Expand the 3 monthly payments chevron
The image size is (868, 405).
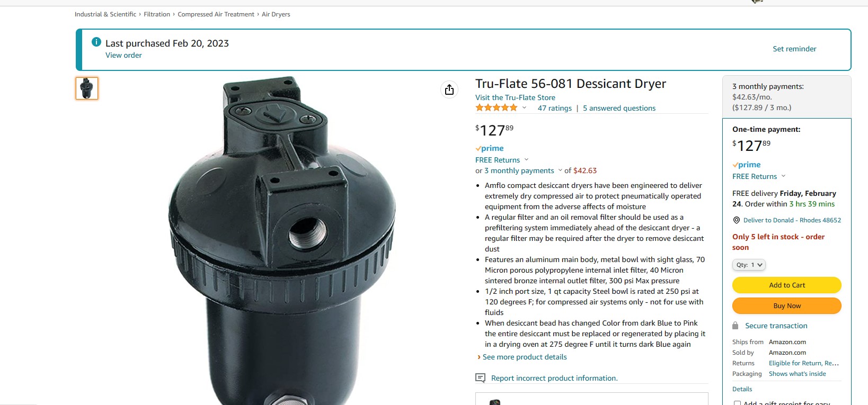(560, 170)
